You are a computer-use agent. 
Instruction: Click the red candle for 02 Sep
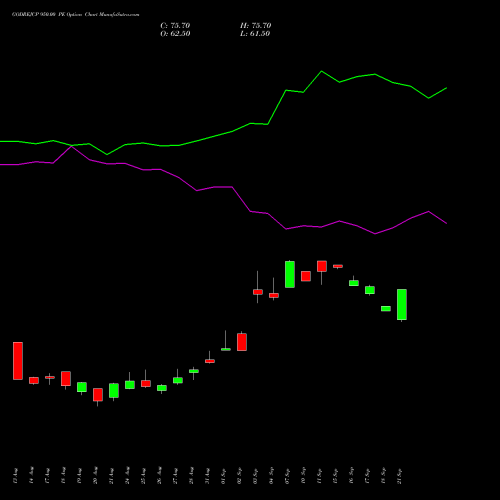pyautogui.click(x=242, y=342)
